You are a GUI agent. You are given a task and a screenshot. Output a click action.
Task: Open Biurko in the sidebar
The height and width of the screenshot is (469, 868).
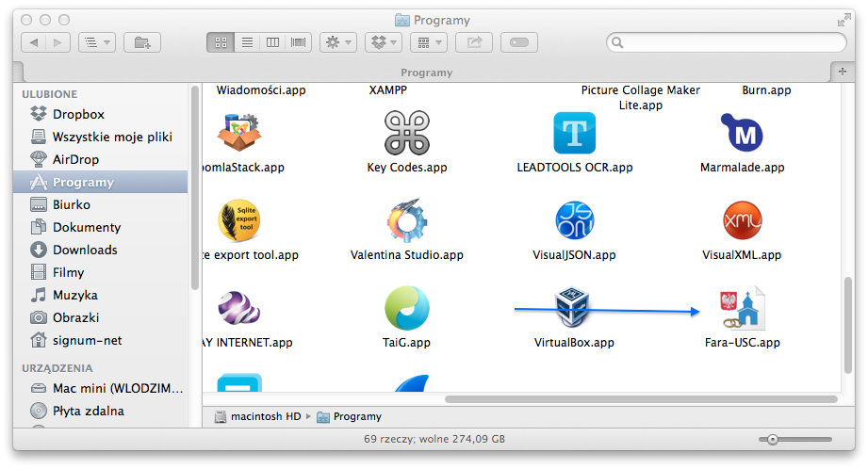[102, 204]
